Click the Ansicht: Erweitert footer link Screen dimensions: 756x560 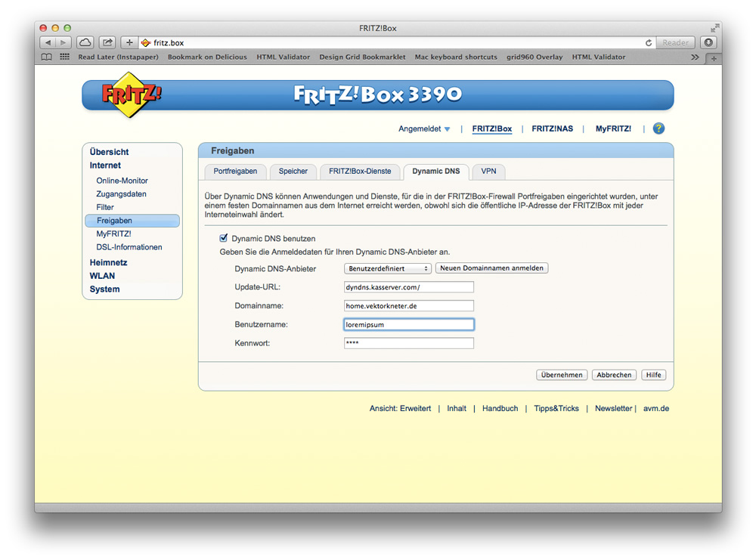click(400, 408)
